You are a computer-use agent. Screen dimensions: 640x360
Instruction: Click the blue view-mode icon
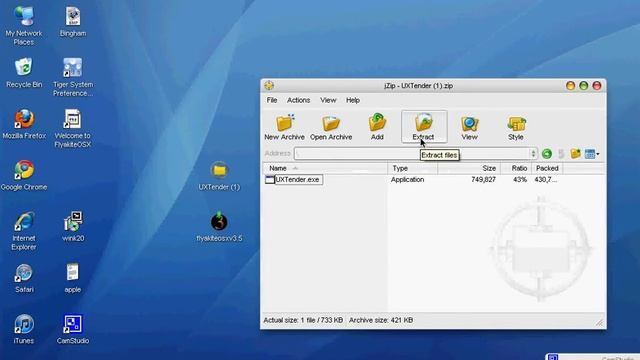589,154
